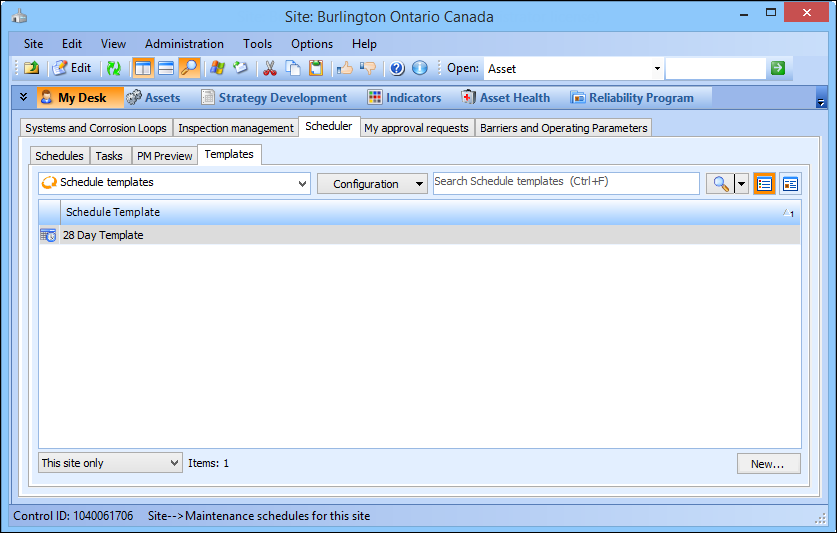Click the thumbs down icon

[367, 69]
